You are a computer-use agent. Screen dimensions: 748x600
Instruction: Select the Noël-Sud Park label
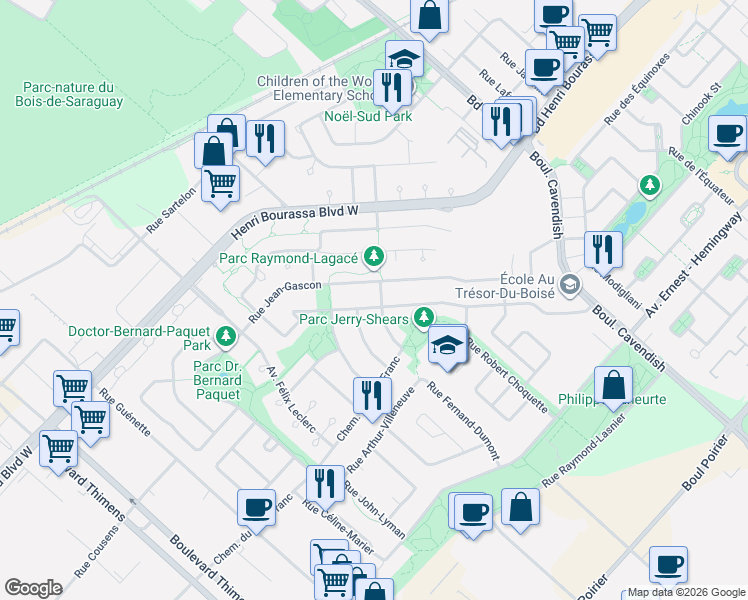tap(368, 116)
